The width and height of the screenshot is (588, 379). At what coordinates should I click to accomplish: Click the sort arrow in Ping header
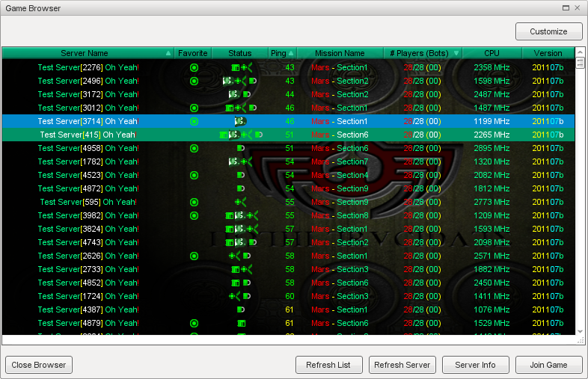(x=291, y=53)
